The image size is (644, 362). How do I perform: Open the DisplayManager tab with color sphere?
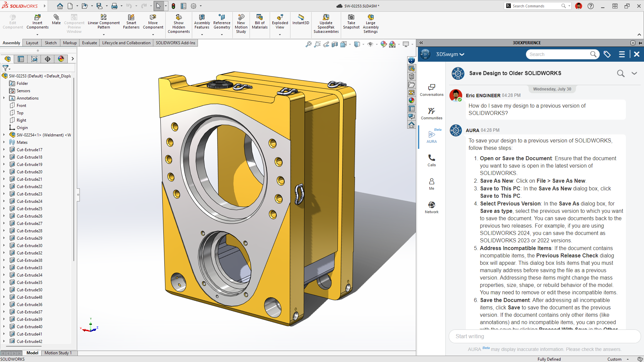[x=61, y=59]
